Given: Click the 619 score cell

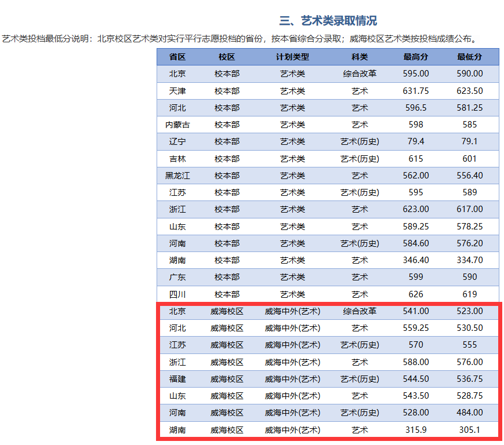Looking at the screenshot, I should pos(470,294).
